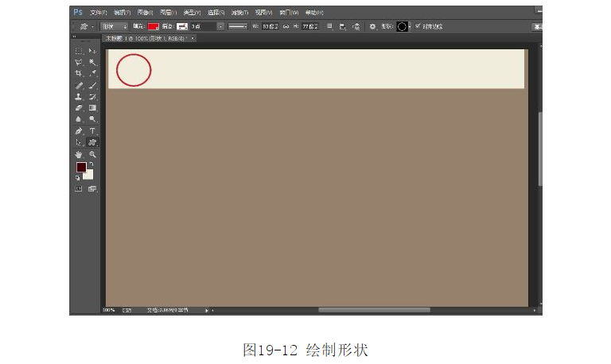
Task: Open the 选择 (Select) menu
Action: coord(215,13)
